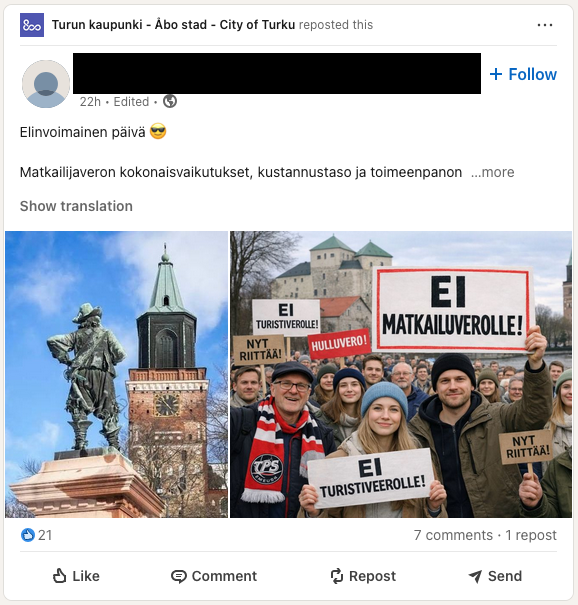Click the City of Turku logo icon
578x605 pixels.
32,25
